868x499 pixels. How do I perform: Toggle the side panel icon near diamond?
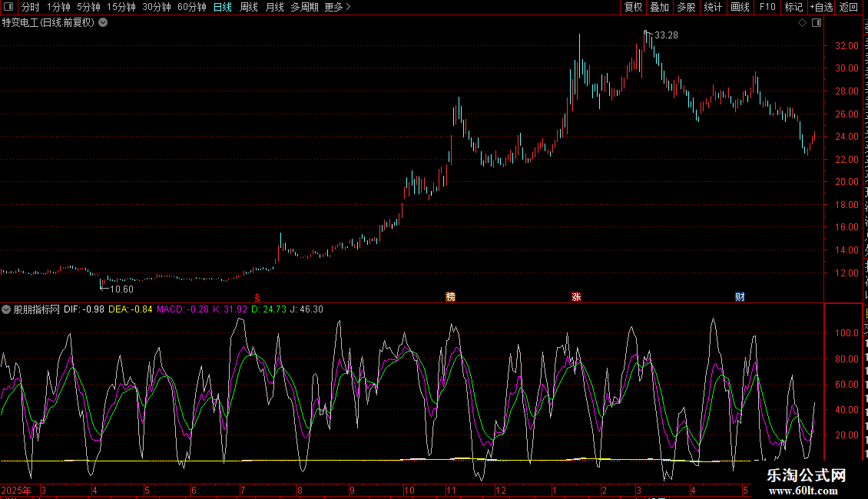click(817, 23)
